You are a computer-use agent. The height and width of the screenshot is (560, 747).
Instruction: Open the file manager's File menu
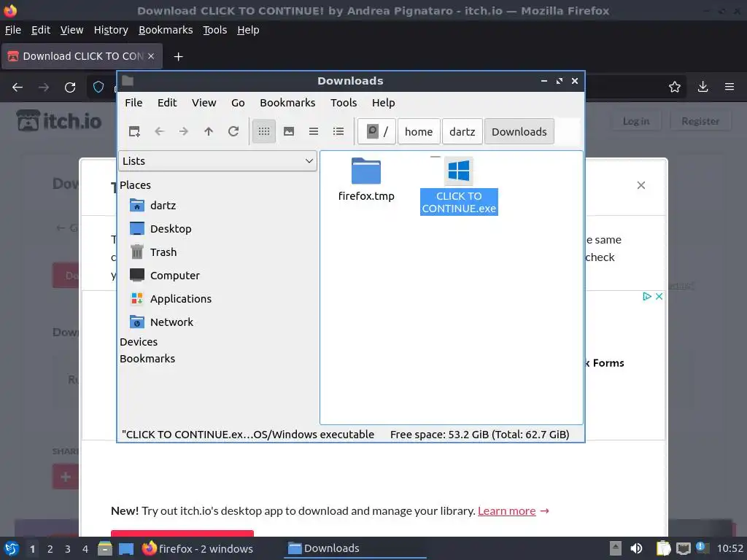coord(133,103)
